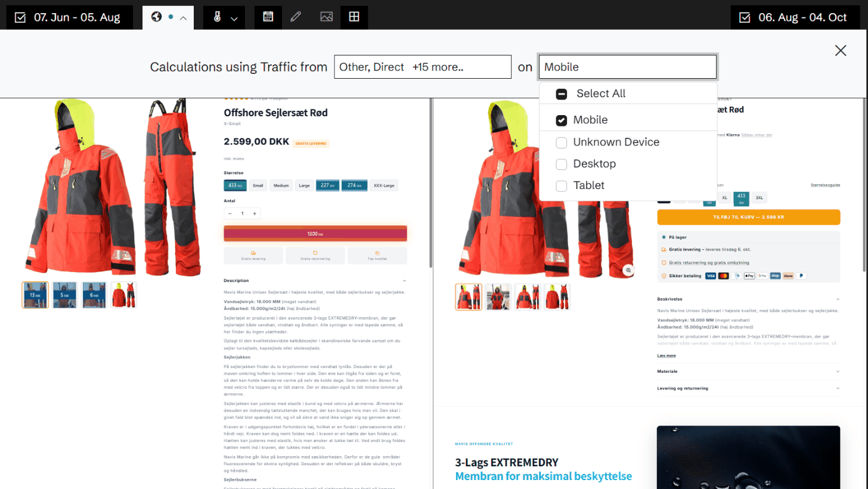Enable the Tablet device checkbox
This screenshot has height=489, width=868.
(x=561, y=186)
